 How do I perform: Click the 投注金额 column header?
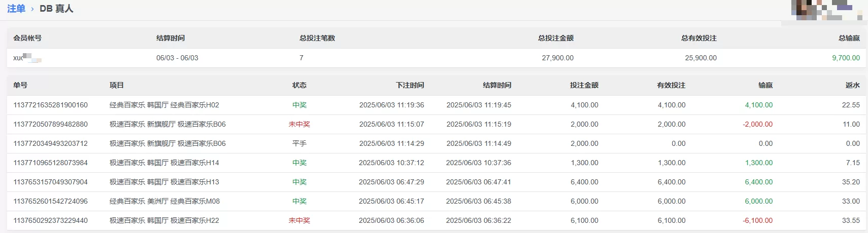(584, 85)
